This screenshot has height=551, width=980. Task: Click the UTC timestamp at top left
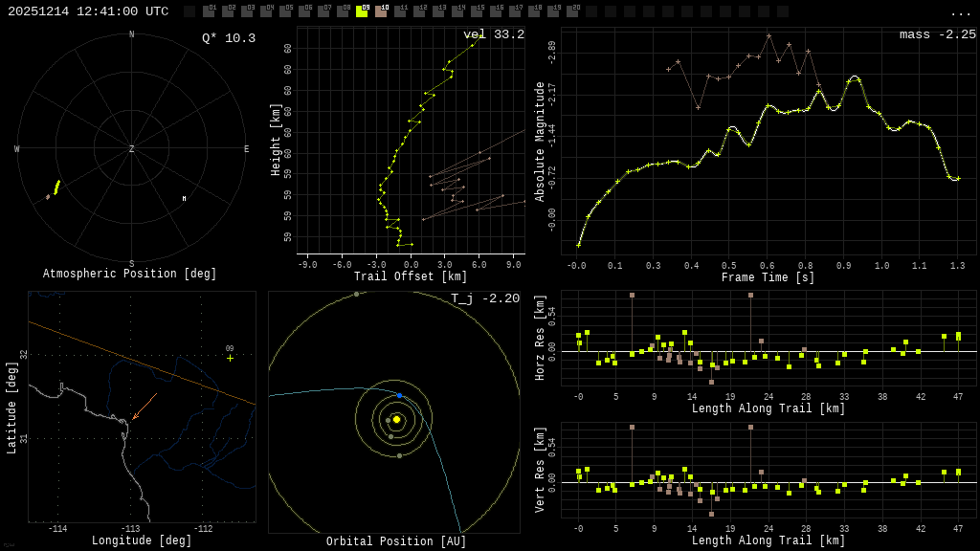88,11
